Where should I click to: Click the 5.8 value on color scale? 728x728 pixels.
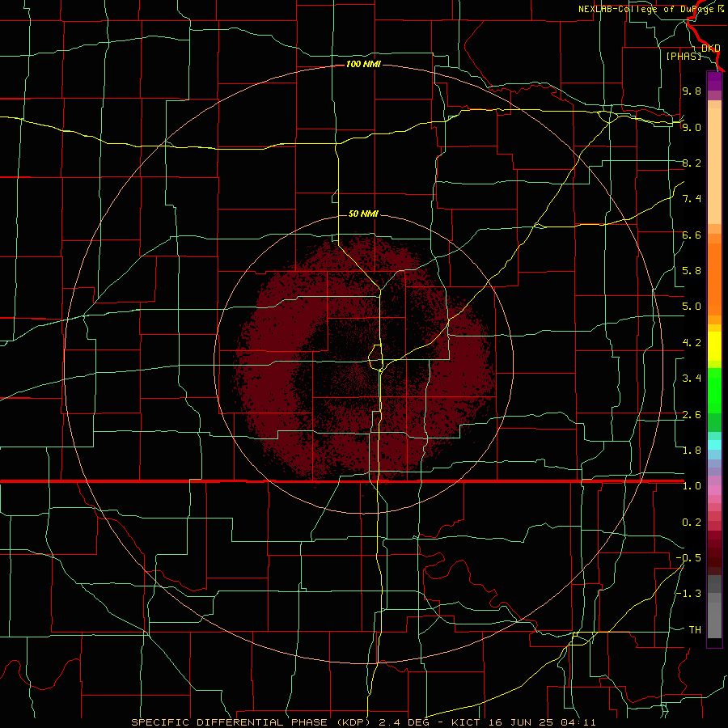[x=692, y=271]
